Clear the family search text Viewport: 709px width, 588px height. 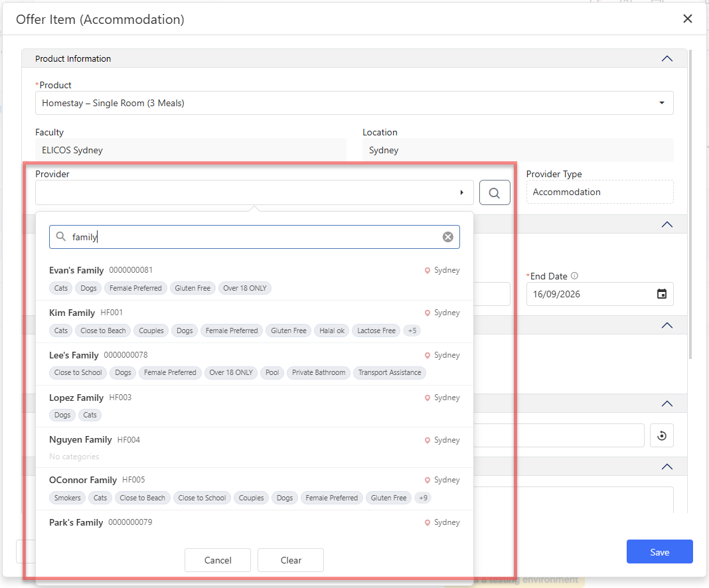447,237
